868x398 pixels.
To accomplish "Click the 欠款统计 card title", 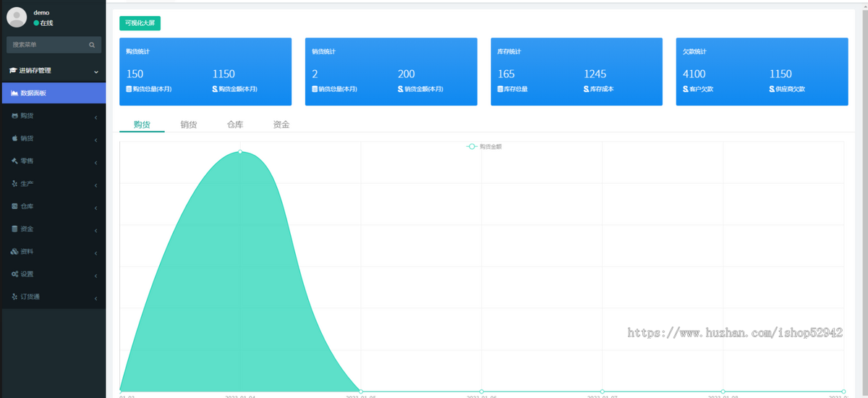I will pyautogui.click(x=694, y=52).
